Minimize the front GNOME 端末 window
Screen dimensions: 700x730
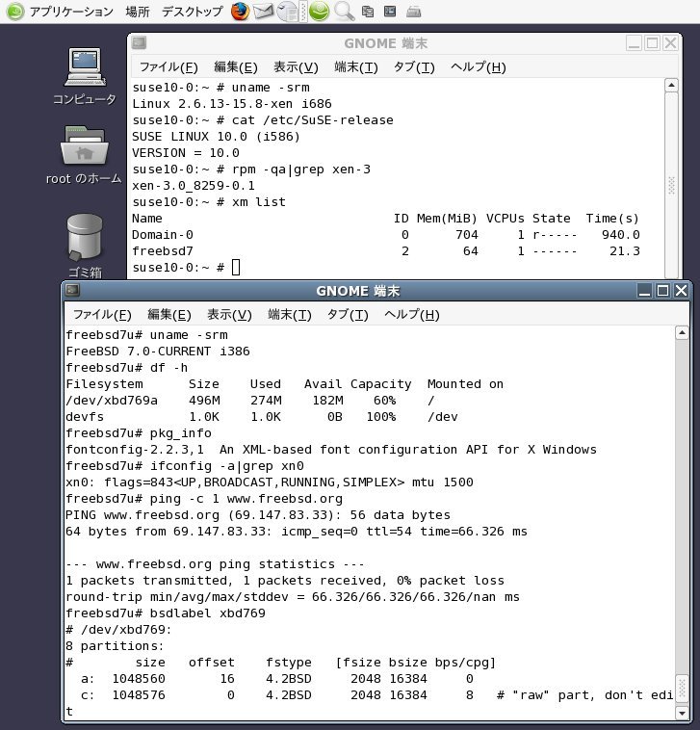coord(644,291)
